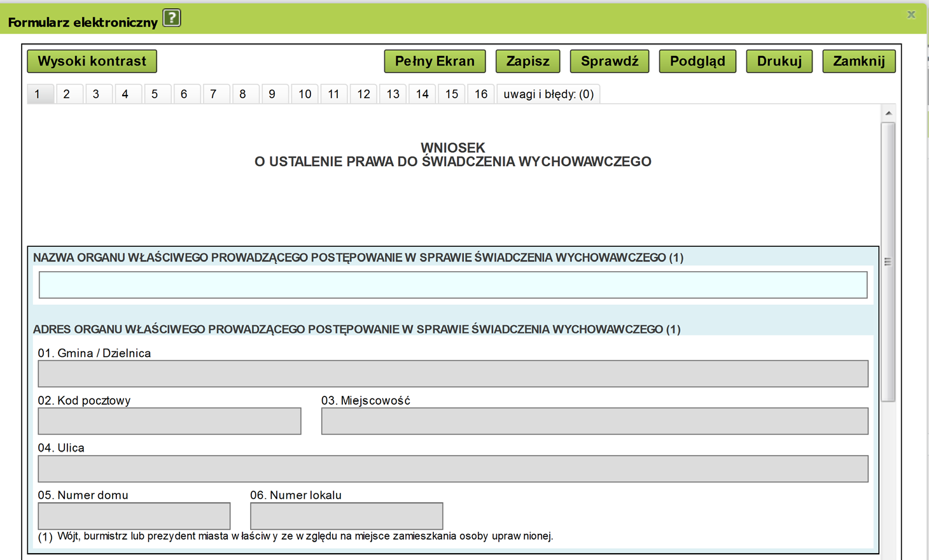The height and width of the screenshot is (560, 929).
Task: Click the Zamknij button
Action: tap(859, 61)
